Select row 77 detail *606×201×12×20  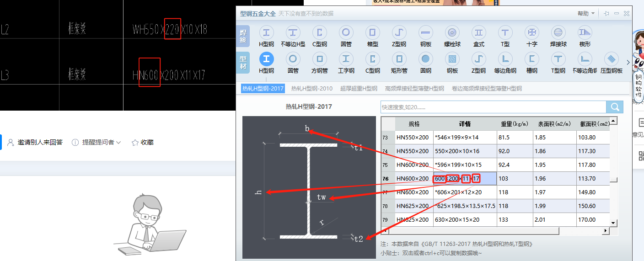point(465,192)
